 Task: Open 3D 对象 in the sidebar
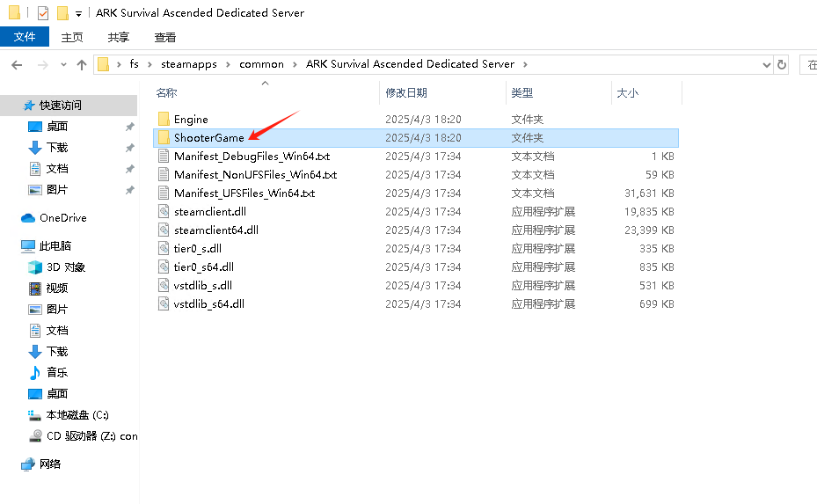pos(56,267)
